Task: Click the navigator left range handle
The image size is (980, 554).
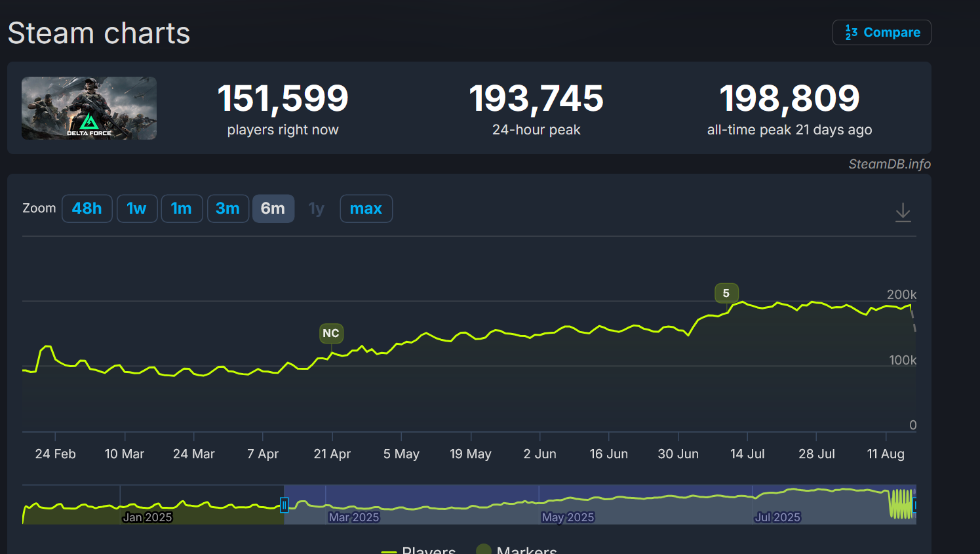Action: 284,505
